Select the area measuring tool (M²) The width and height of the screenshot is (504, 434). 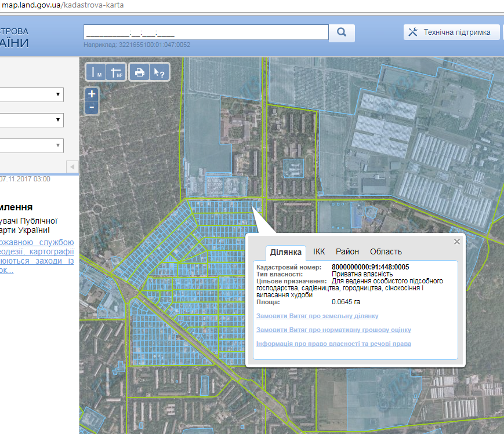point(117,72)
